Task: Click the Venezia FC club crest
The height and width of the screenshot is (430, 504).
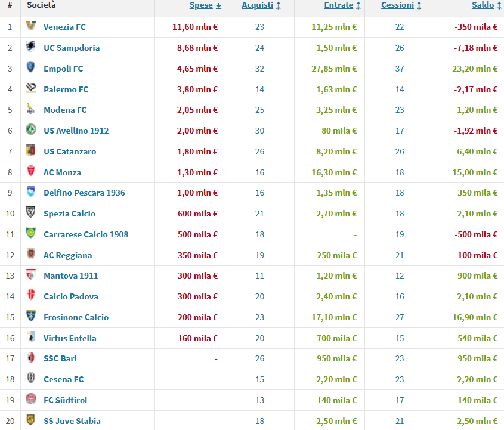Action: 31,26
